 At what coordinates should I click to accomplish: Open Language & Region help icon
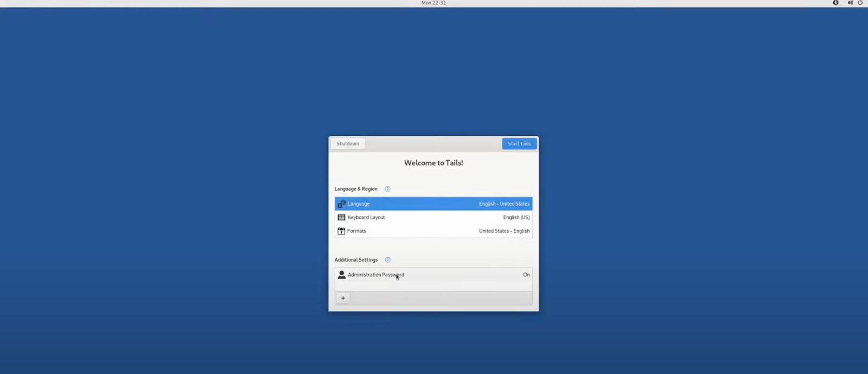[387, 189]
